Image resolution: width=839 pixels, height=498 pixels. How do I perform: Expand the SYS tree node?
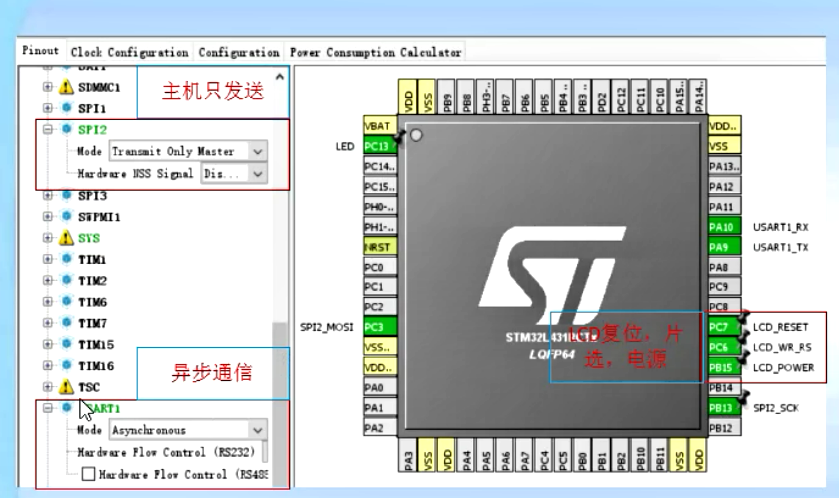(x=48, y=237)
